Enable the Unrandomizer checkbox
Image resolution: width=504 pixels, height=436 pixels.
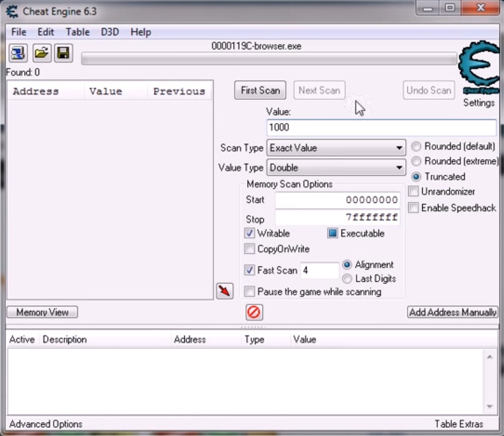click(414, 192)
